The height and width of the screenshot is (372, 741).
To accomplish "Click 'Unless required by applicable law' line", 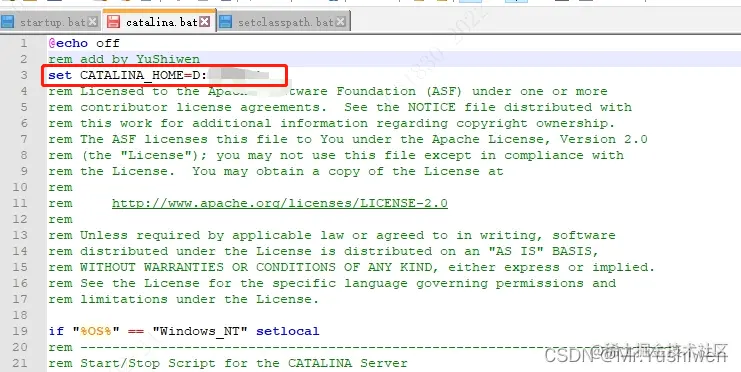I will pos(332,235).
